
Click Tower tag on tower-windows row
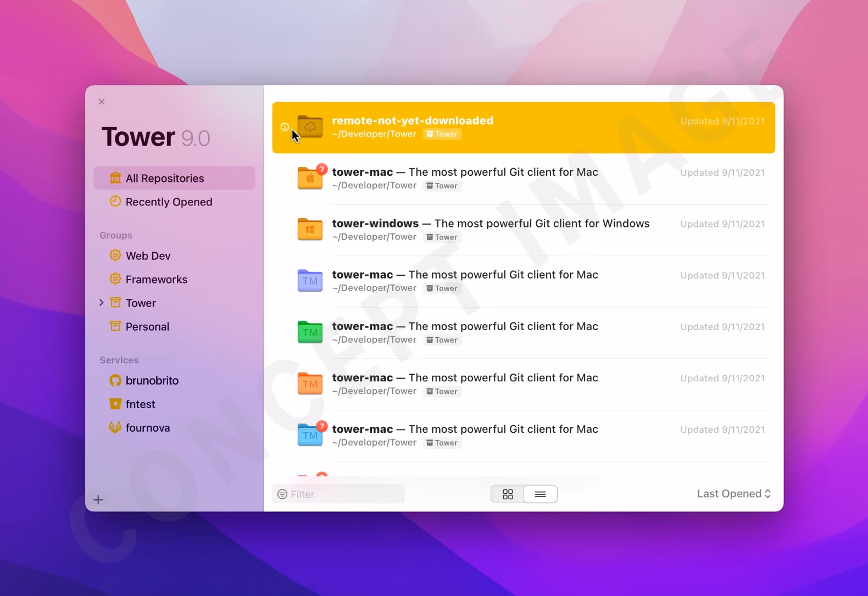click(442, 237)
